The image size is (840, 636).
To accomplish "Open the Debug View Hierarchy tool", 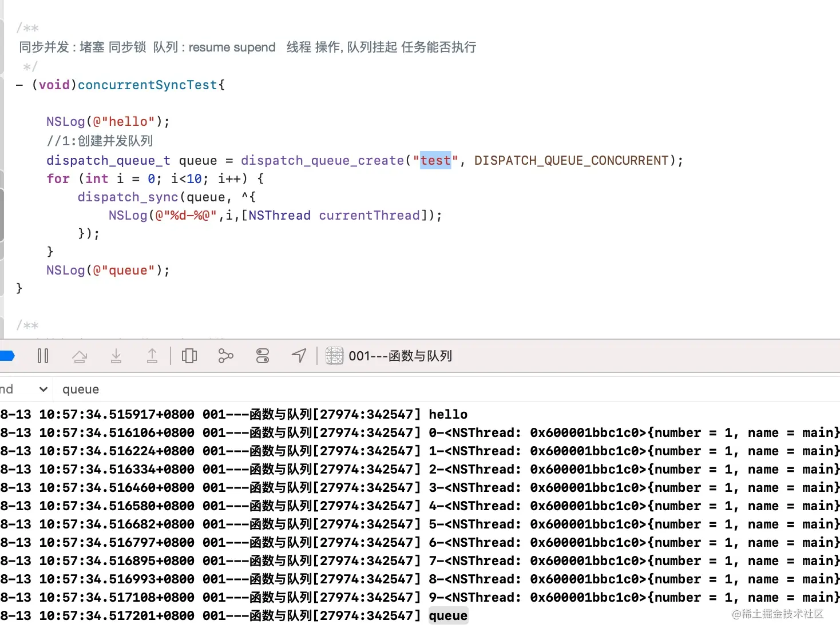I will 189,356.
